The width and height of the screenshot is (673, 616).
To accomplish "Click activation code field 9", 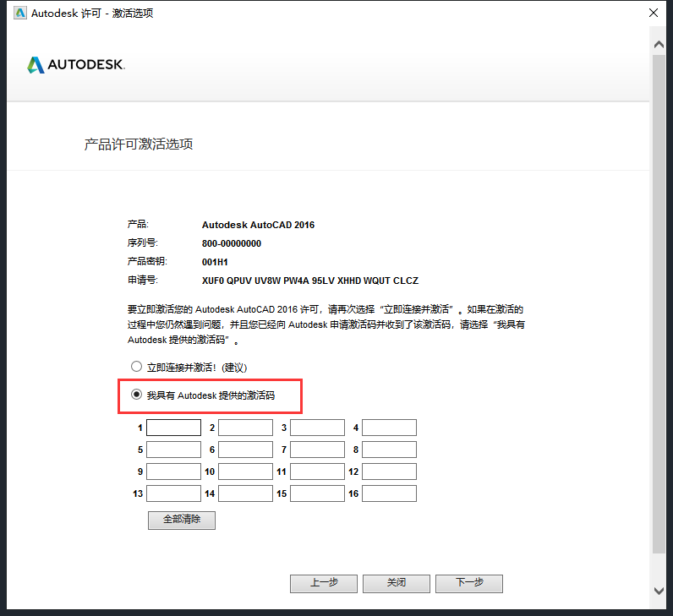I will coord(174,472).
